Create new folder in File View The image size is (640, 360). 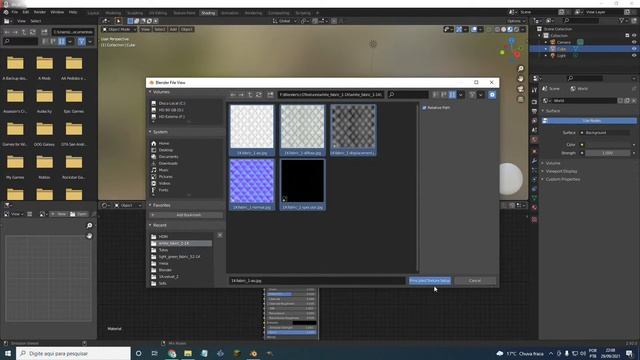[x=270, y=95]
